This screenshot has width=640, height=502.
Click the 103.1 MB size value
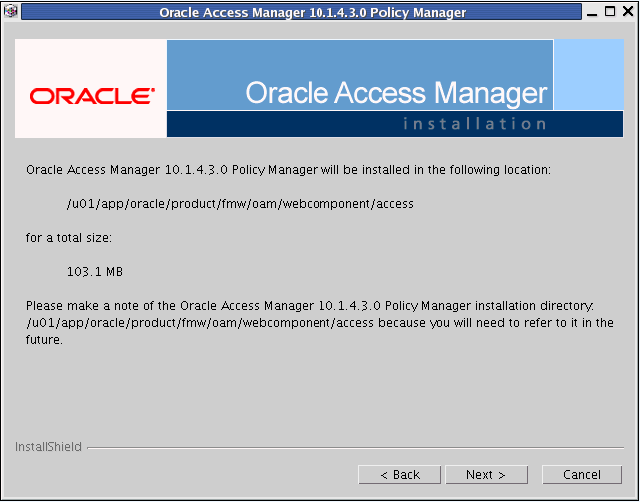tap(95, 271)
